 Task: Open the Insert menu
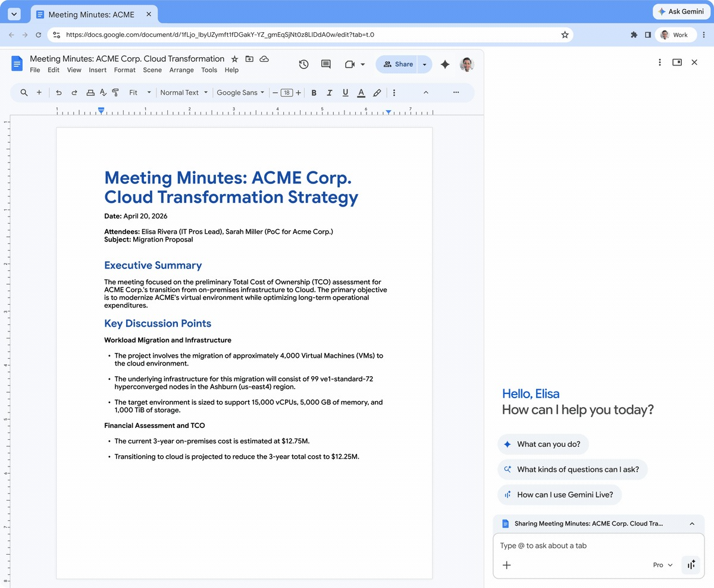coord(98,70)
